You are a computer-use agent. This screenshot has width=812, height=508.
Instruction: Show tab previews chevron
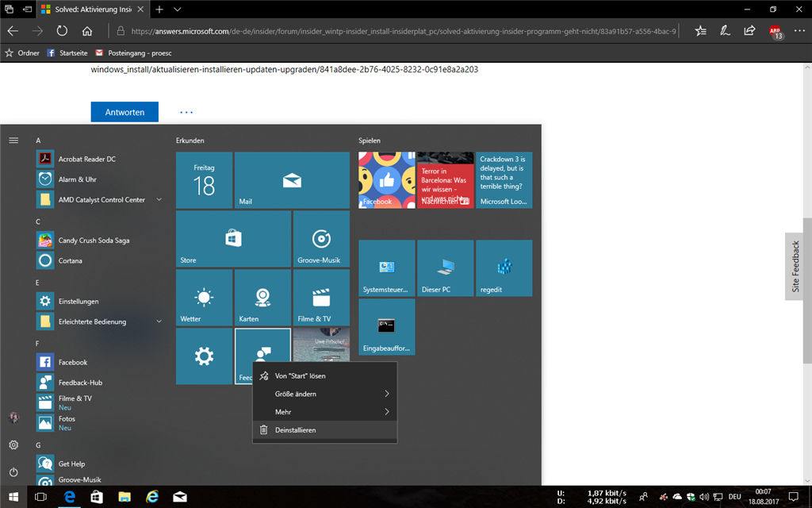tap(178, 10)
